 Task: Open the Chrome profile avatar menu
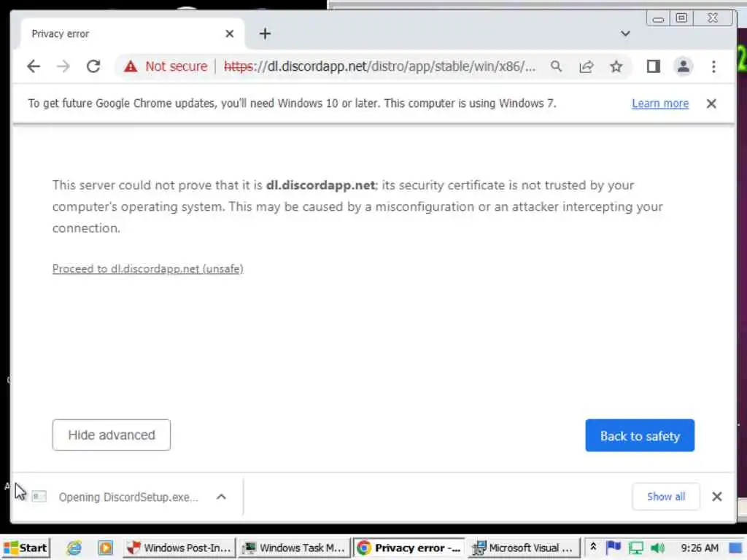tap(683, 66)
